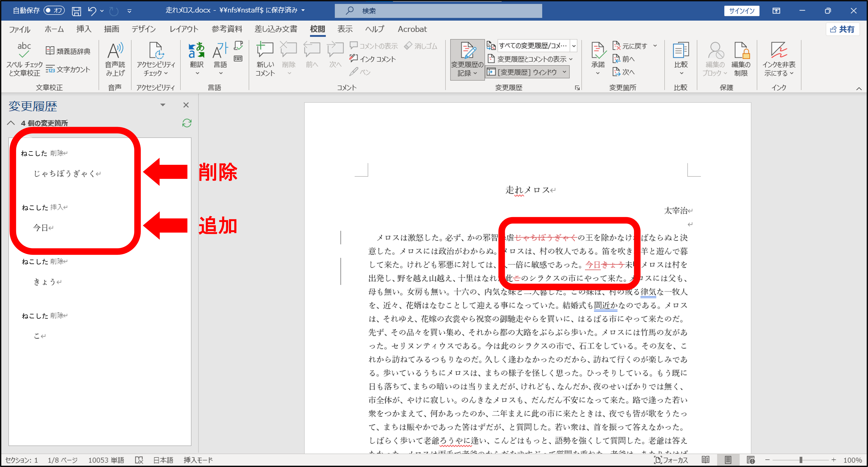Screen dimensions: 868x467
Task: Collapse the 4個の変更箇所 summary
Action: pos(11,123)
